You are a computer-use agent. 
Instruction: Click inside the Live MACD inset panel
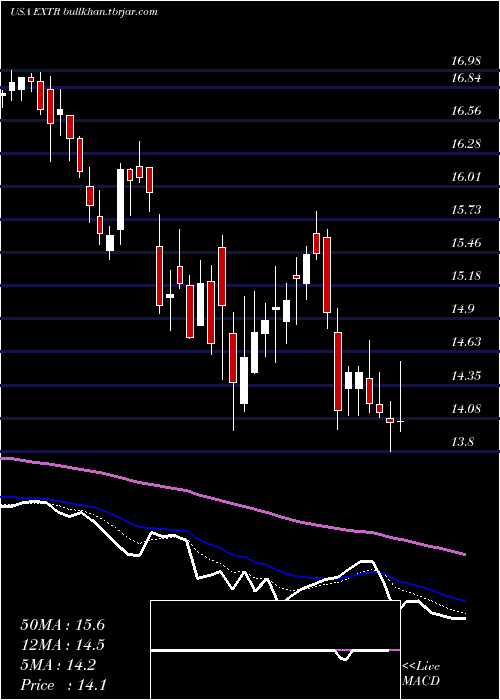[x=275, y=650]
